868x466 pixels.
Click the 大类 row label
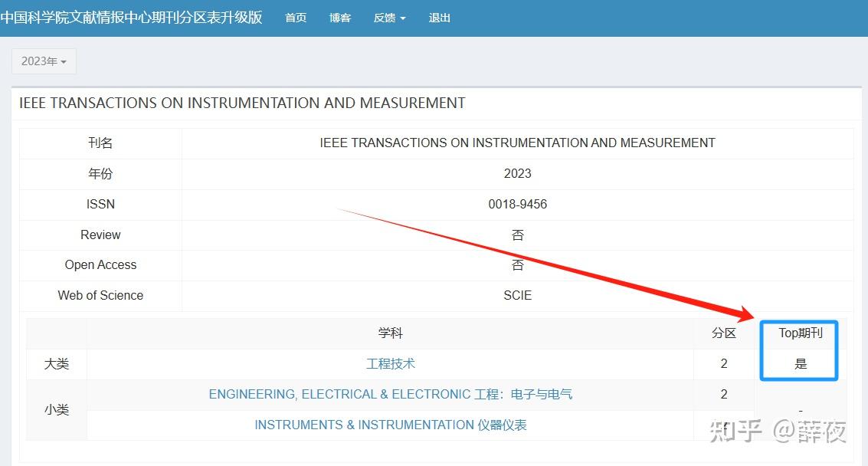tap(57, 364)
